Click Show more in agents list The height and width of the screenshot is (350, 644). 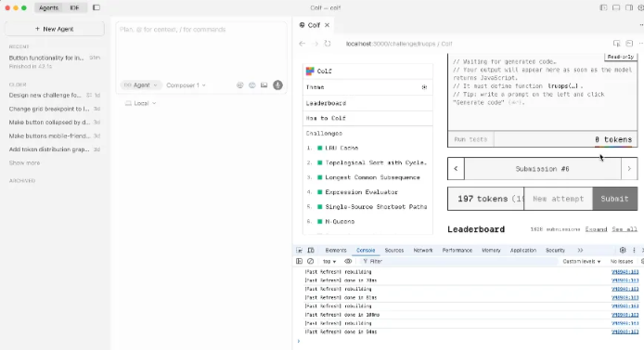[25, 162]
